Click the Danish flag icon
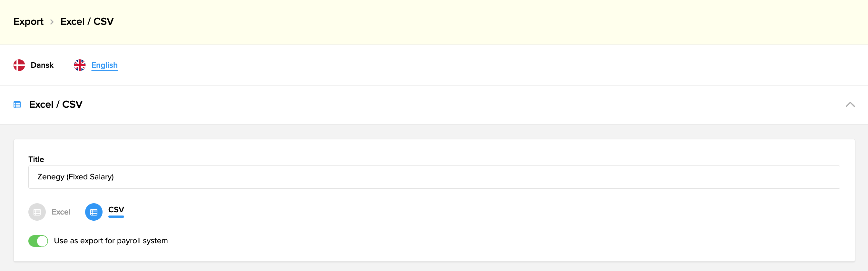This screenshot has width=868, height=271. tap(19, 65)
